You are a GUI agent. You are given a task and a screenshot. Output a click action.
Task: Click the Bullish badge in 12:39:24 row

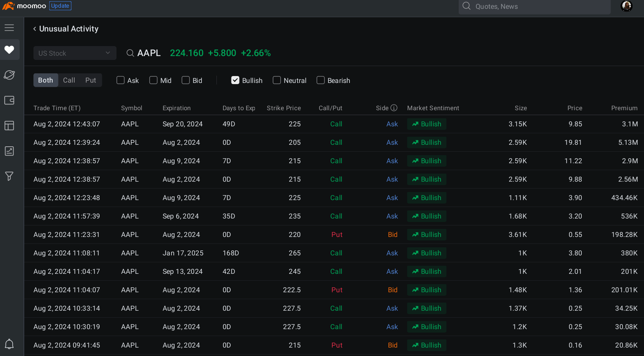[427, 142]
